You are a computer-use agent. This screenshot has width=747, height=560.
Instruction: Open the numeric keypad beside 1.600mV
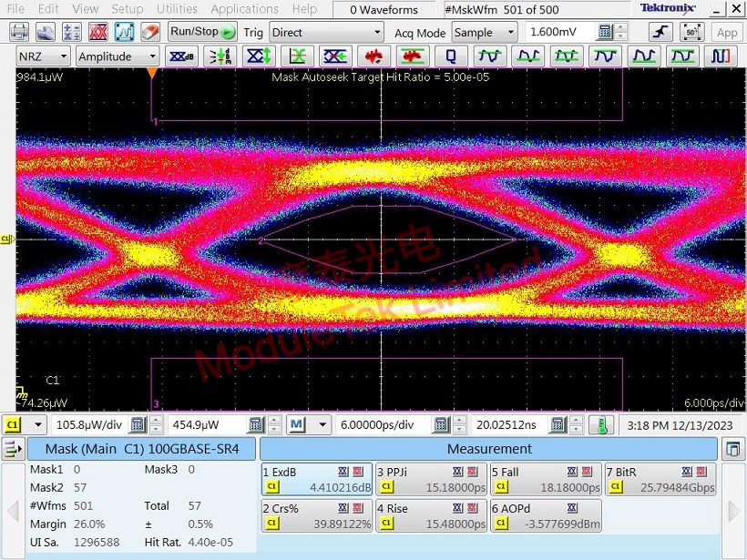(x=602, y=30)
